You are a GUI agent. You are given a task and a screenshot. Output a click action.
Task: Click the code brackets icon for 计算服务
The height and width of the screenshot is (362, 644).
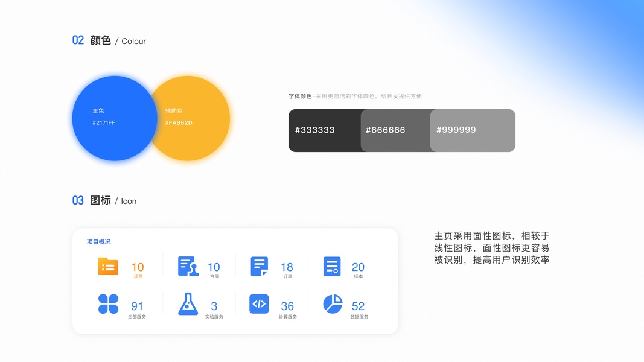click(x=259, y=304)
